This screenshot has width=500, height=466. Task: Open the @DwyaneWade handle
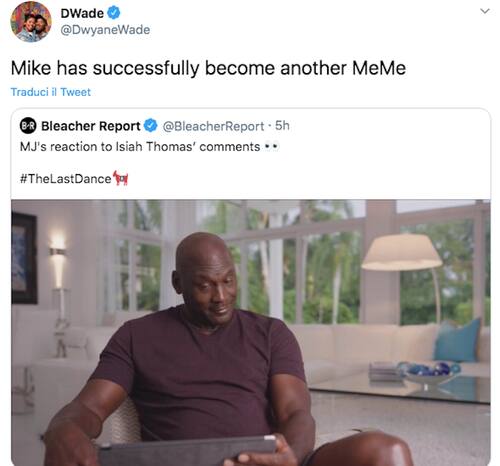pyautogui.click(x=105, y=30)
